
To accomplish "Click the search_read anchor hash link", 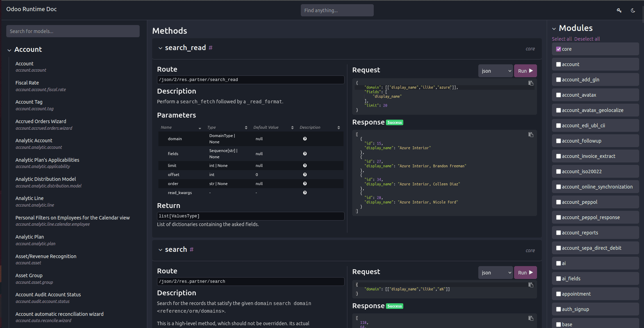I will tap(210, 48).
